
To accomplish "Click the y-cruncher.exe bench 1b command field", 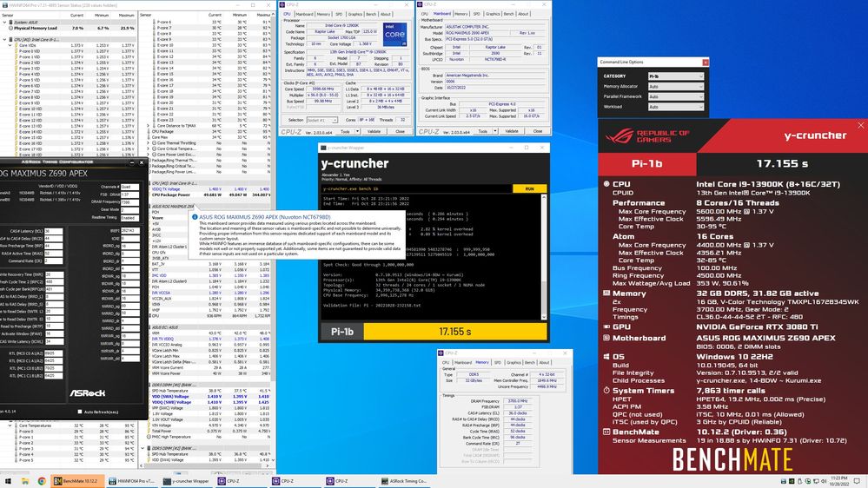I will pyautogui.click(x=417, y=188).
